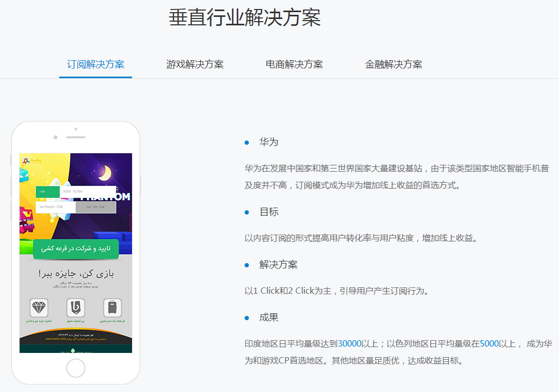Switch to the 游戏解决方案 tab

point(194,64)
